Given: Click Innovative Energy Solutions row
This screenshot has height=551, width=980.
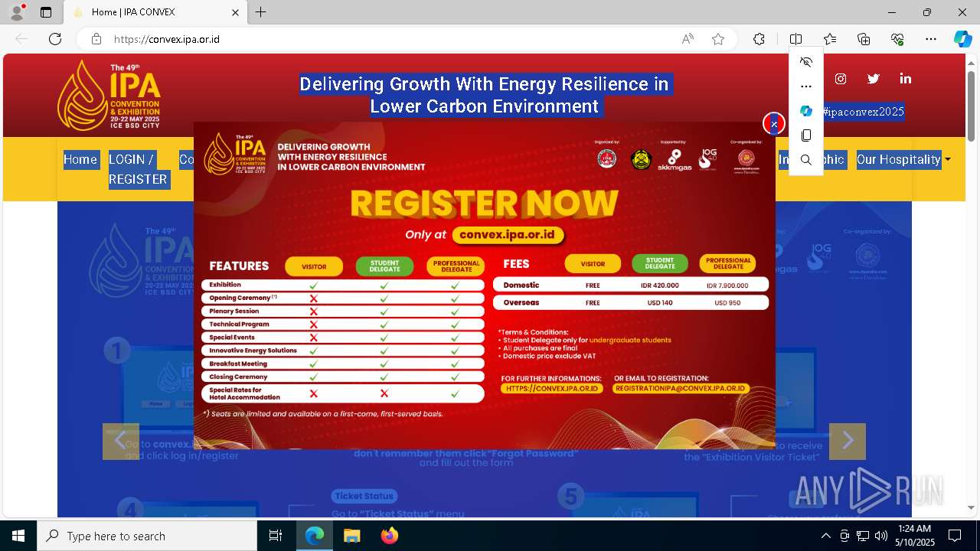Looking at the screenshot, I should [343, 350].
